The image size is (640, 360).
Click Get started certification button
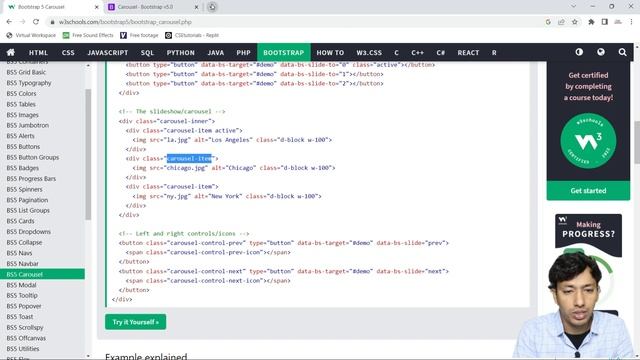point(588,191)
